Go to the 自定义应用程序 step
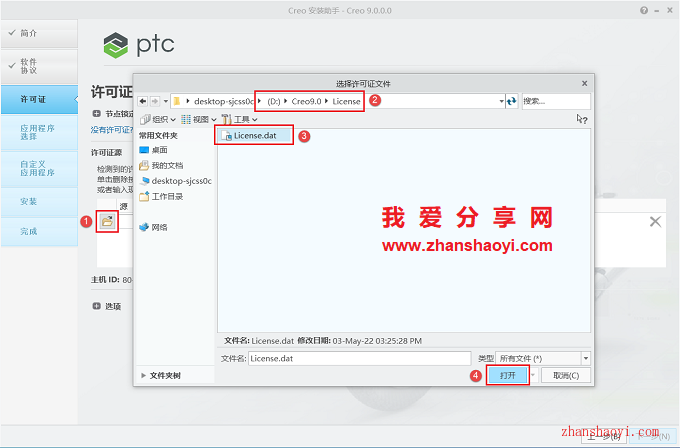Image resolution: width=680 pixels, height=448 pixels. (x=39, y=169)
